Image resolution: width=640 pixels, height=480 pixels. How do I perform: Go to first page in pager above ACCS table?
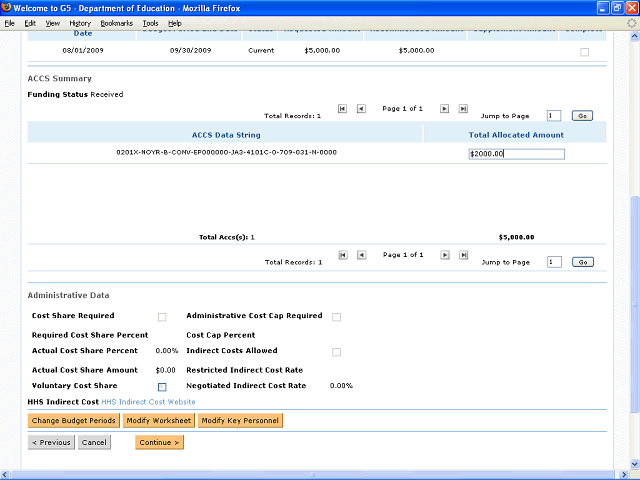click(x=343, y=109)
